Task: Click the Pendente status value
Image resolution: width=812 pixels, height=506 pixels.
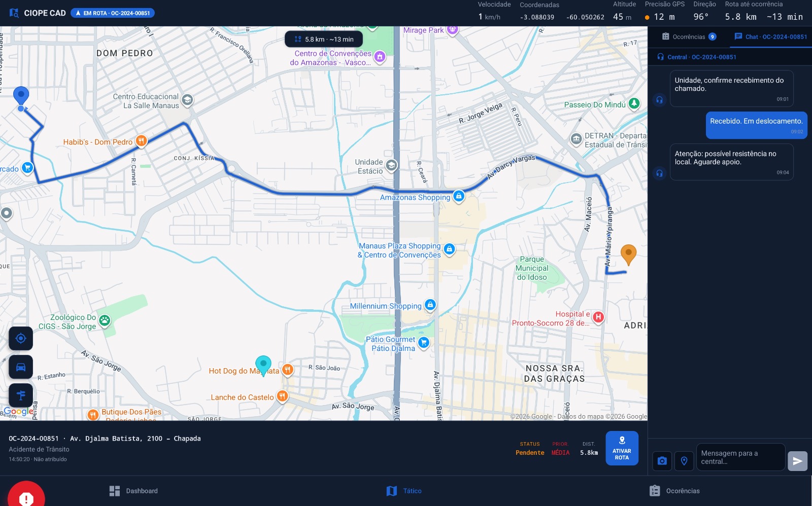Action: pos(530,453)
